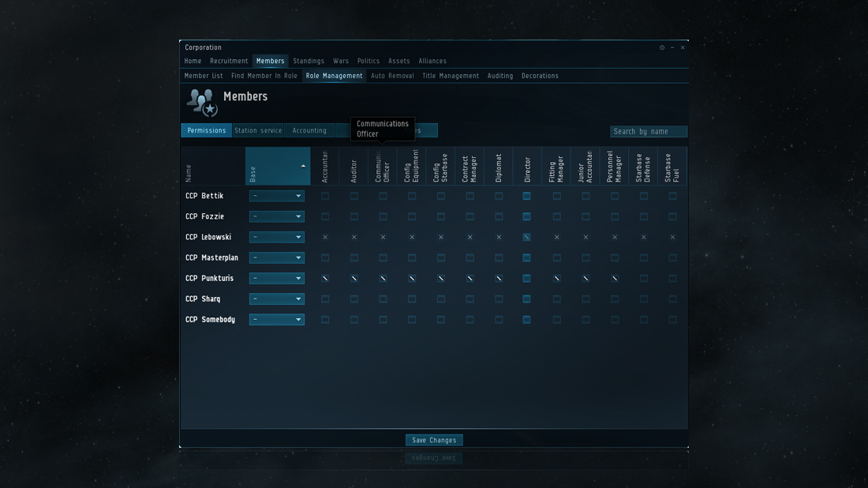Check Auditor box for CCP Fozzie
868x488 pixels.
(354, 216)
